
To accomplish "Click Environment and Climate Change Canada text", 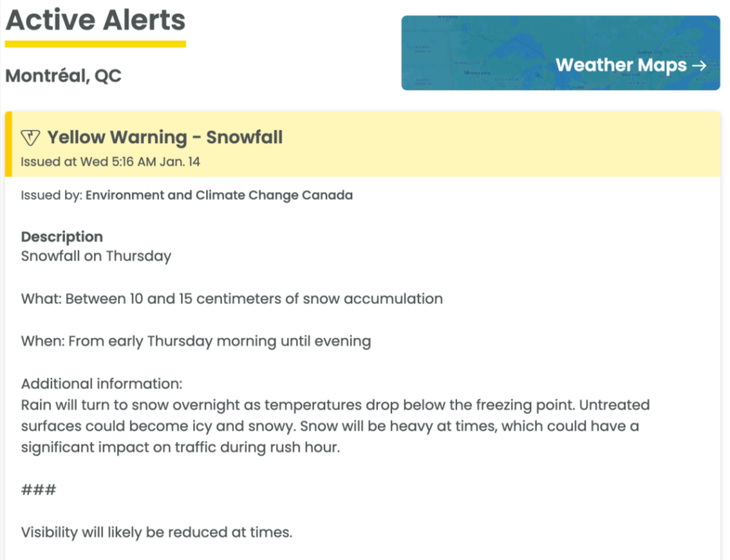I will [220, 195].
